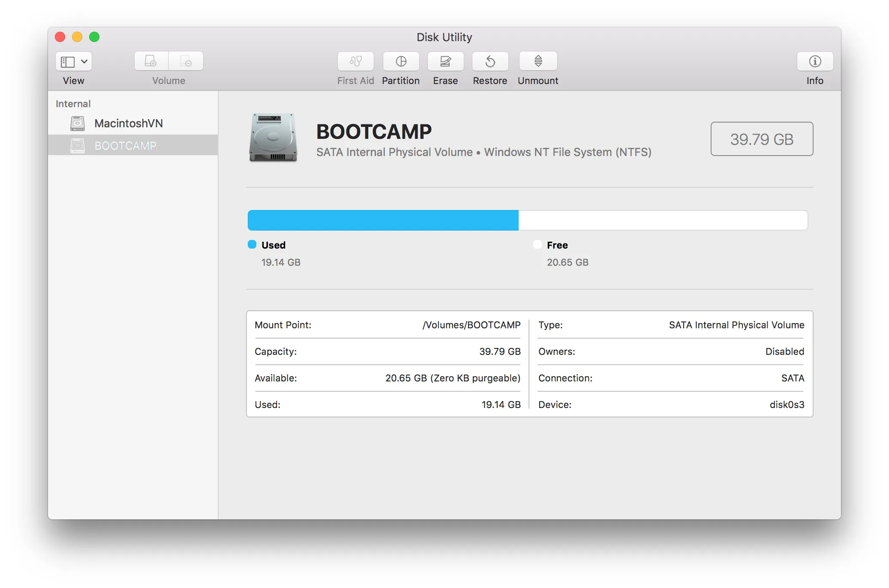This screenshot has width=889, height=588.
Task: Click the 39.79 GB size box
Action: 762,139
